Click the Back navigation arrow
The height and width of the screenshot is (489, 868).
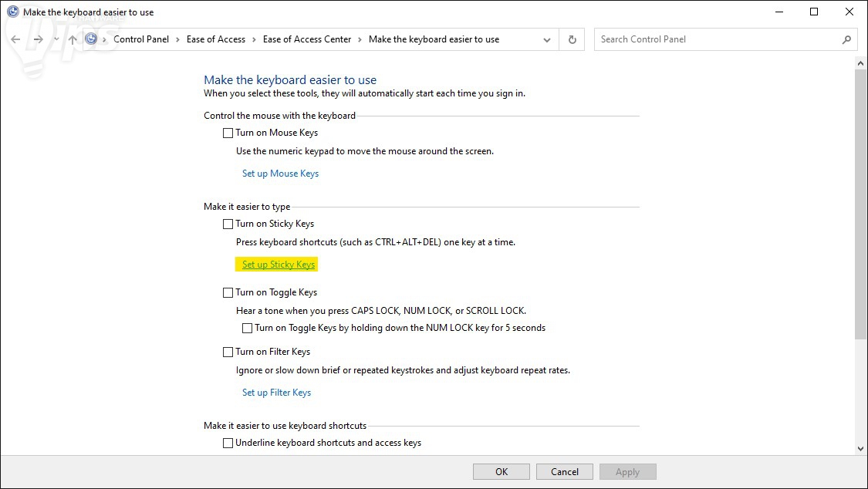coord(15,39)
